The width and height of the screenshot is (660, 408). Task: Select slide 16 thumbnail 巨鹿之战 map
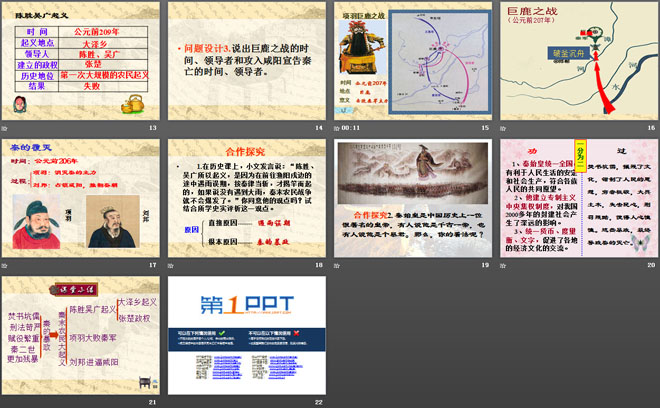pos(579,61)
